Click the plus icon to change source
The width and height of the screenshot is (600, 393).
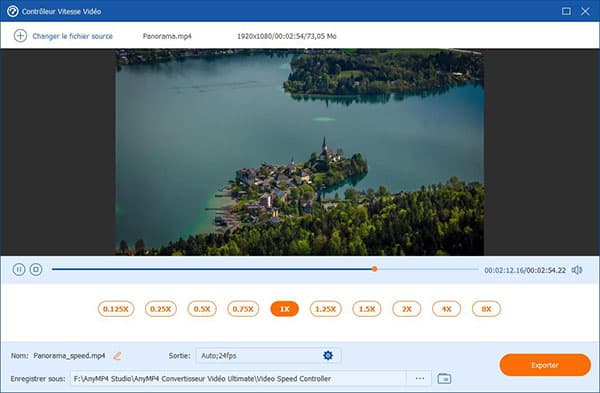coord(20,36)
